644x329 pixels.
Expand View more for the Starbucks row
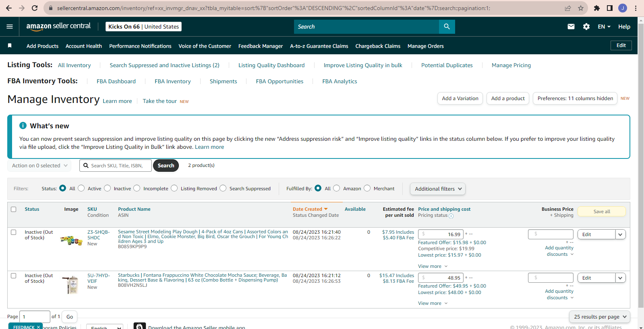[433, 303]
